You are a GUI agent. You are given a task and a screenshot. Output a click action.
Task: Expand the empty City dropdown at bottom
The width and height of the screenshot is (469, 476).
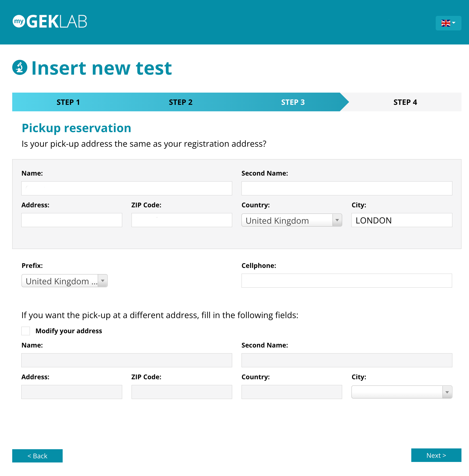point(447,392)
